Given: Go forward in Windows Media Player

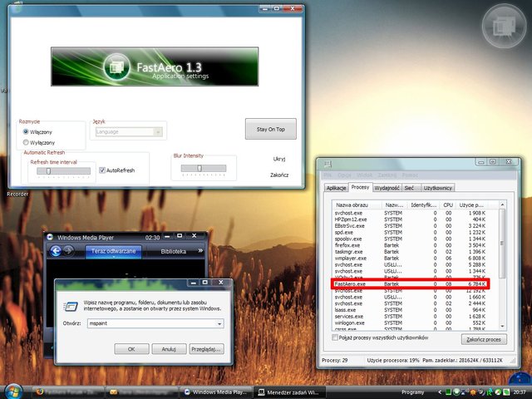Looking at the screenshot, I should [68, 251].
